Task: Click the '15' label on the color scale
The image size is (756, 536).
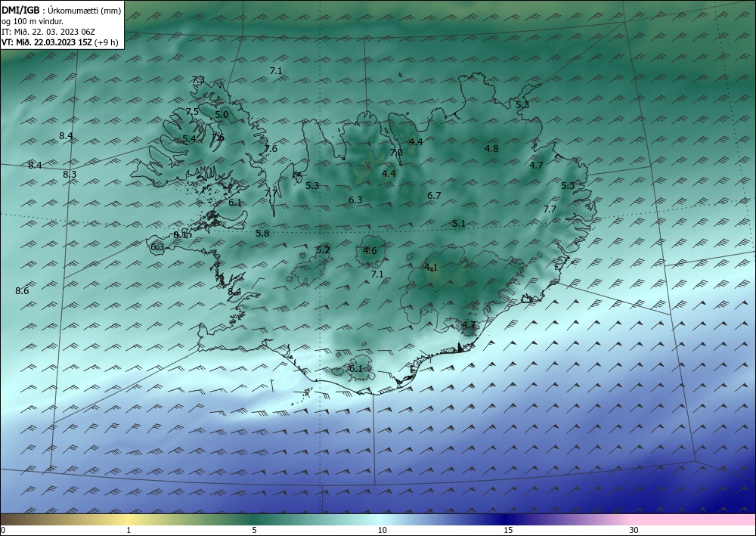Action: 508,530
